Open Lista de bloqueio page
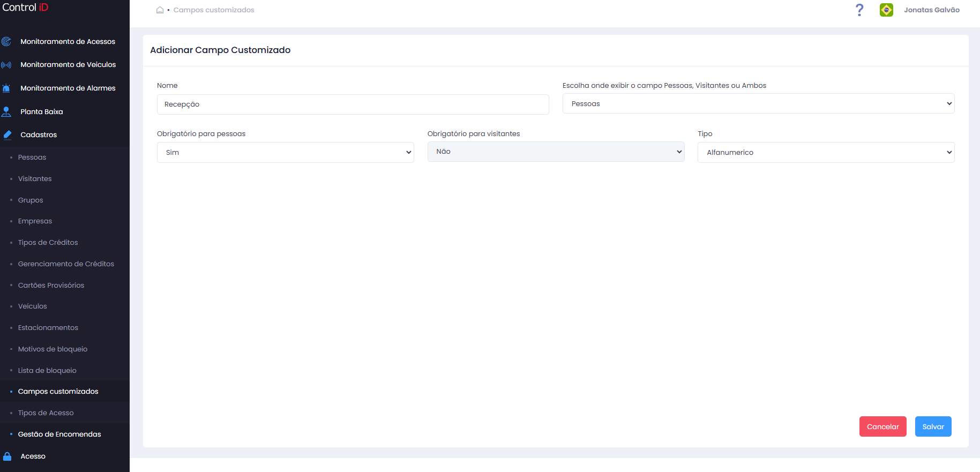 click(x=47, y=371)
